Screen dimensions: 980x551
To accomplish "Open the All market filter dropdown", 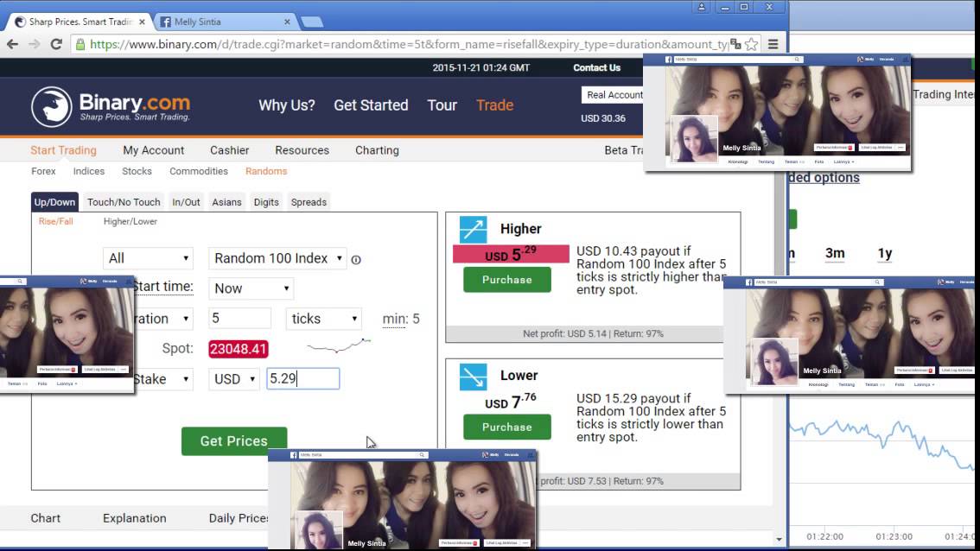I will pyautogui.click(x=148, y=258).
